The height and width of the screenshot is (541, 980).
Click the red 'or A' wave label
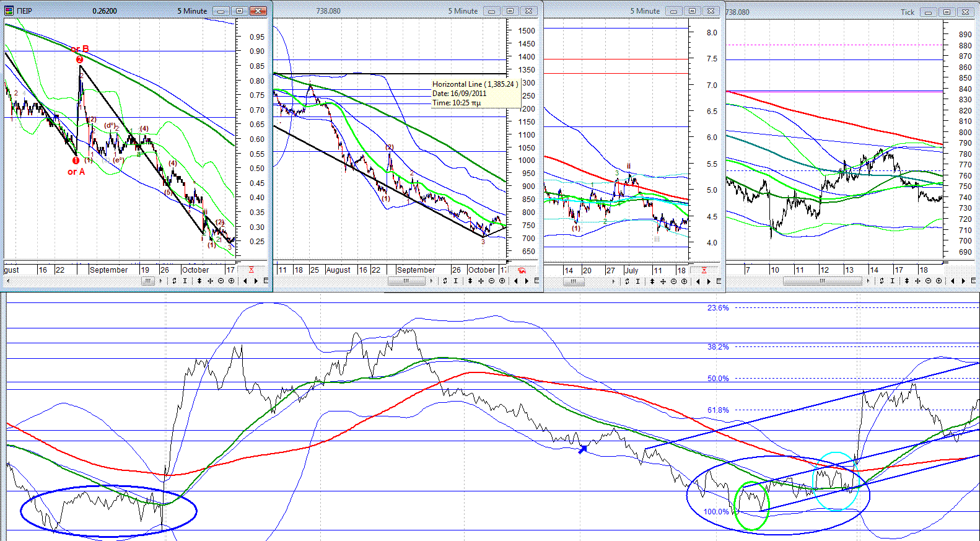pyautogui.click(x=76, y=172)
